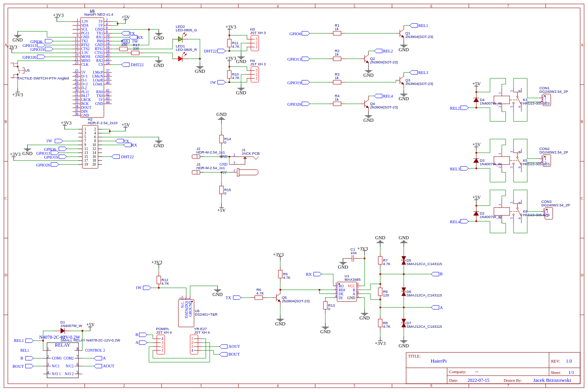Image resolution: width=588 pixels, height=392 pixels.
Task: Select the C1 capacitor symbol
Action: point(353,258)
